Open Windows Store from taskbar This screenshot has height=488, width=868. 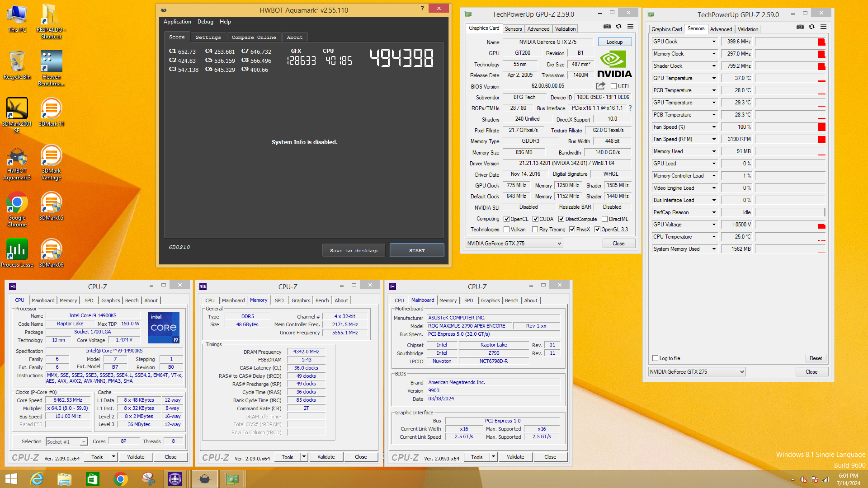tap(93, 479)
